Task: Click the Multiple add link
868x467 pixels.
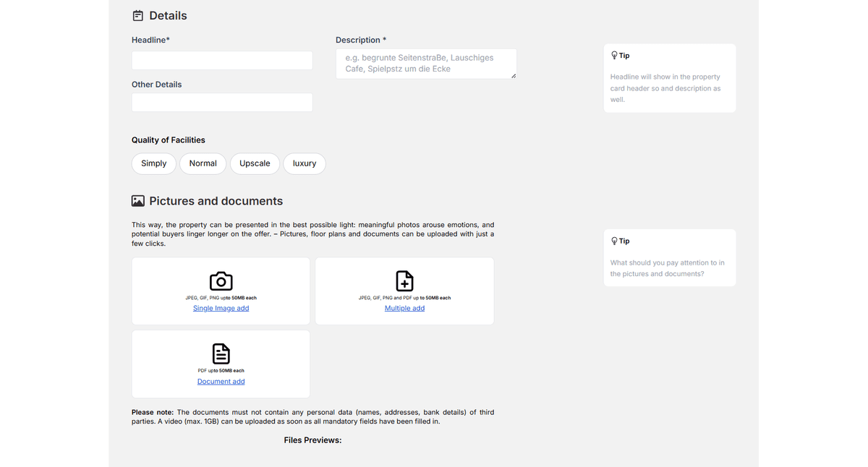Action: (x=404, y=308)
